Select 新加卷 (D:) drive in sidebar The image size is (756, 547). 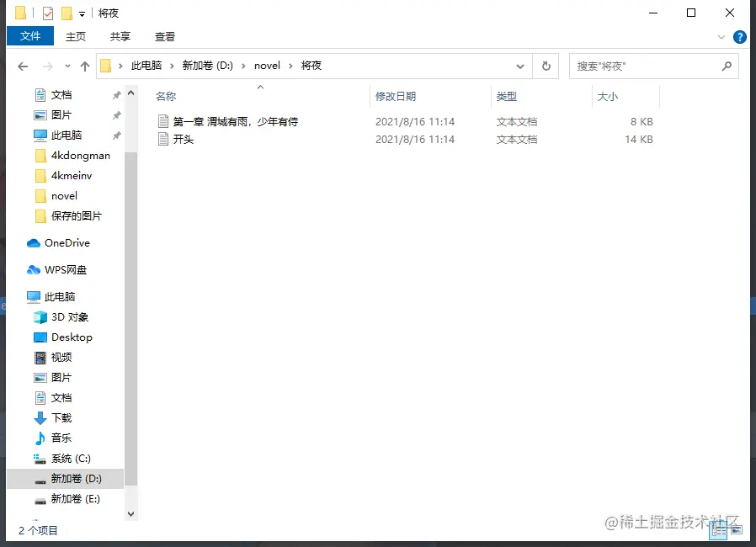click(x=65, y=479)
